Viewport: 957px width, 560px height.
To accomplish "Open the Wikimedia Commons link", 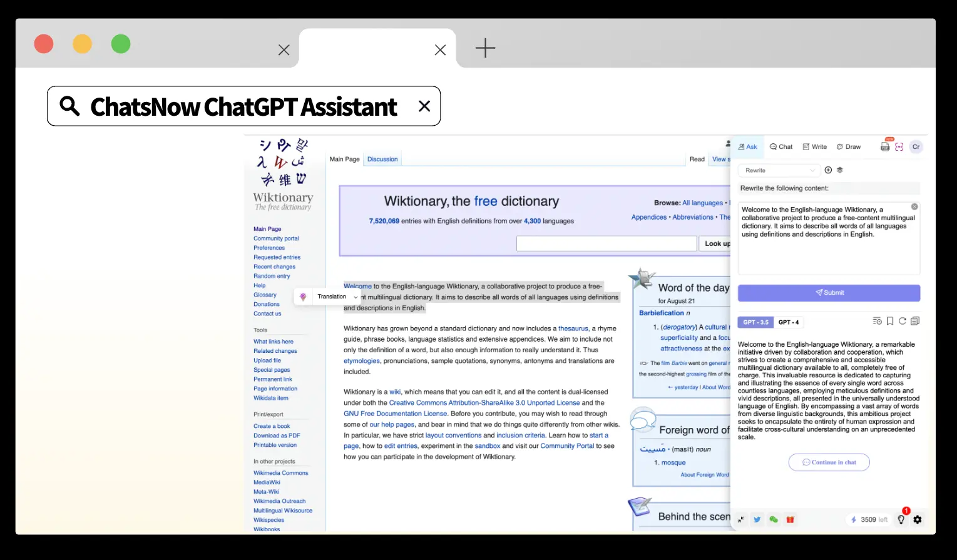I will (x=281, y=473).
